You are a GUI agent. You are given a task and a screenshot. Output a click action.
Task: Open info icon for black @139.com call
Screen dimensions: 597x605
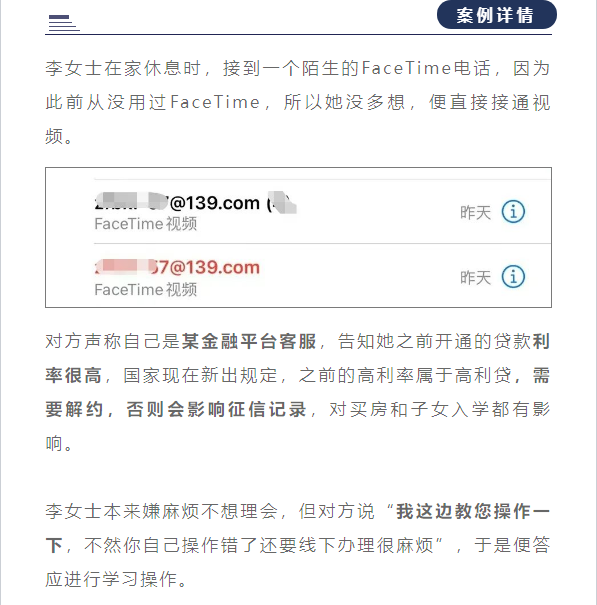click(x=513, y=211)
